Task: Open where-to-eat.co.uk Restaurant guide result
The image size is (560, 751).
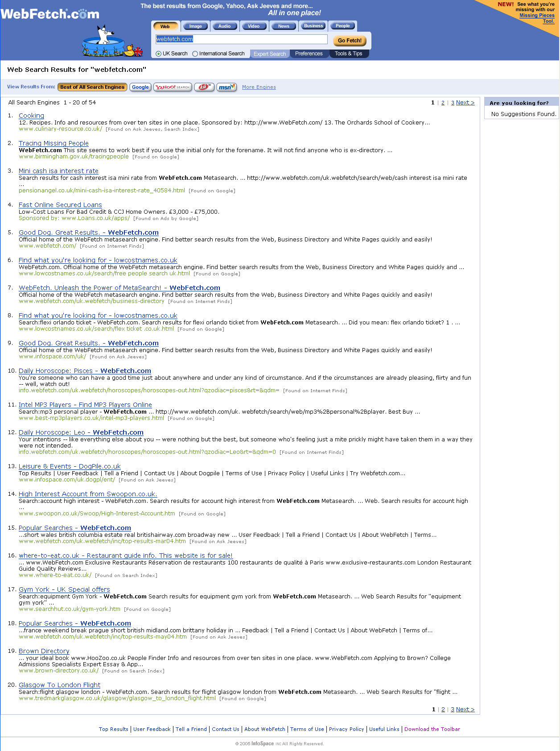Action: tap(126, 556)
